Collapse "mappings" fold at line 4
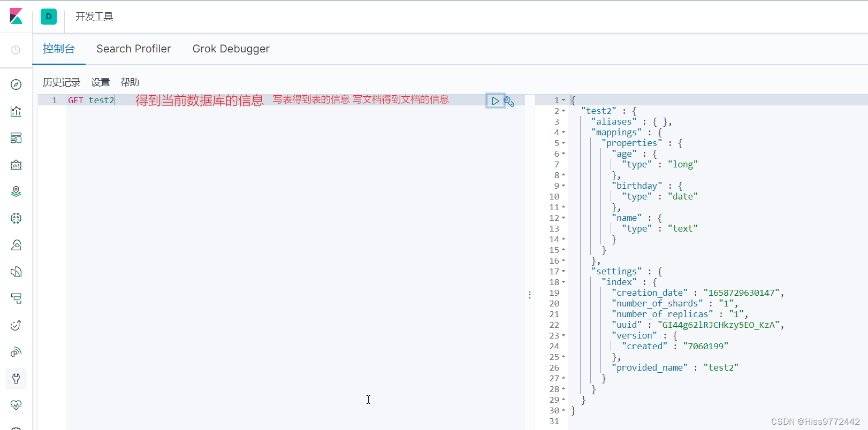Image resolution: width=868 pixels, height=430 pixels. (564, 132)
